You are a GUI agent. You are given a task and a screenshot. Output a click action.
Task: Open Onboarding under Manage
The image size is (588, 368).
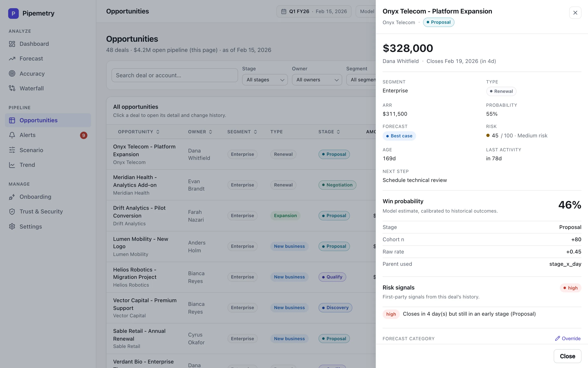click(48, 197)
